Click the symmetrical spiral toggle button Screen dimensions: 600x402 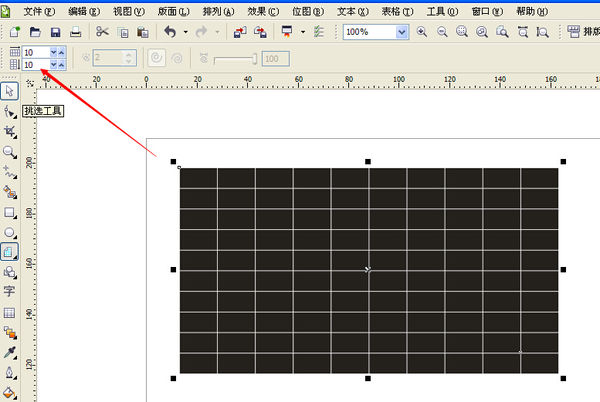157,58
